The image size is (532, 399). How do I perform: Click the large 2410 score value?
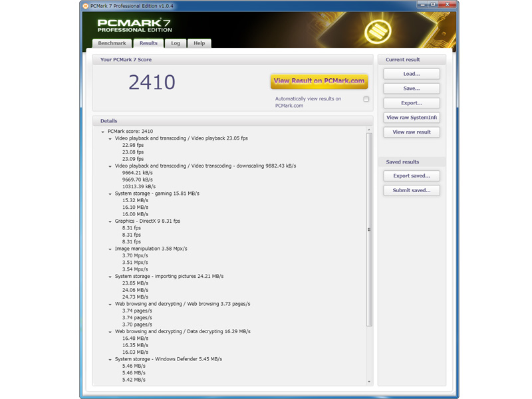click(x=152, y=82)
